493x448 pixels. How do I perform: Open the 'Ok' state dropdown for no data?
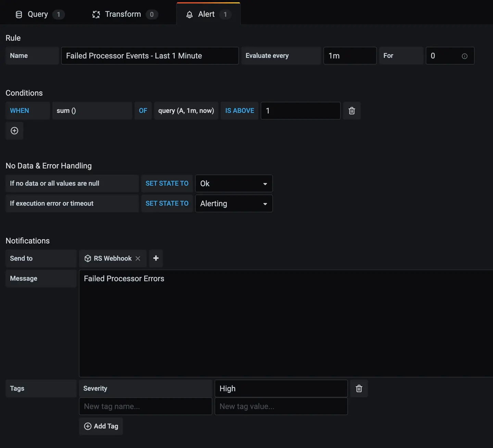pos(234,183)
